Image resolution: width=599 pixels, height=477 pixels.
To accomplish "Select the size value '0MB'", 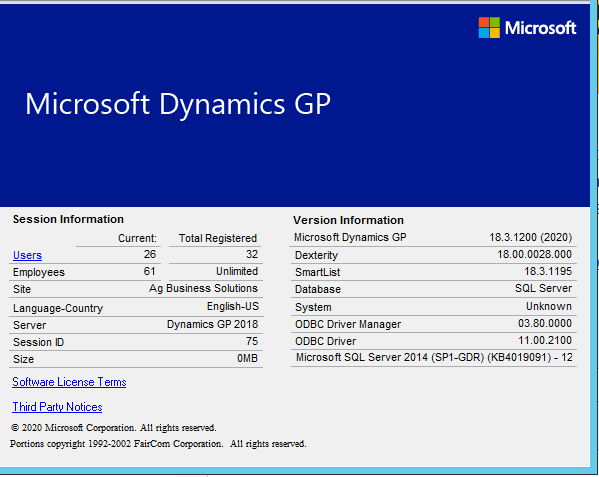I will [248, 358].
